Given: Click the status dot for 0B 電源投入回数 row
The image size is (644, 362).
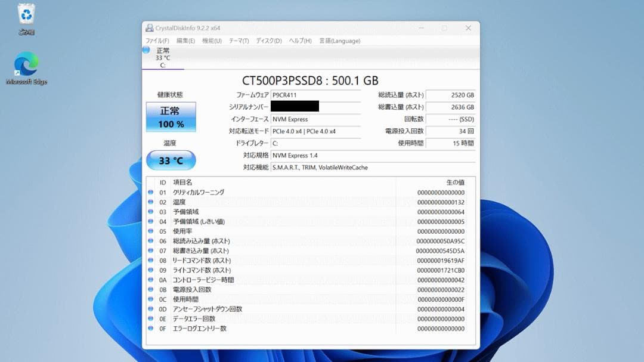Looking at the screenshot, I should point(151,290).
